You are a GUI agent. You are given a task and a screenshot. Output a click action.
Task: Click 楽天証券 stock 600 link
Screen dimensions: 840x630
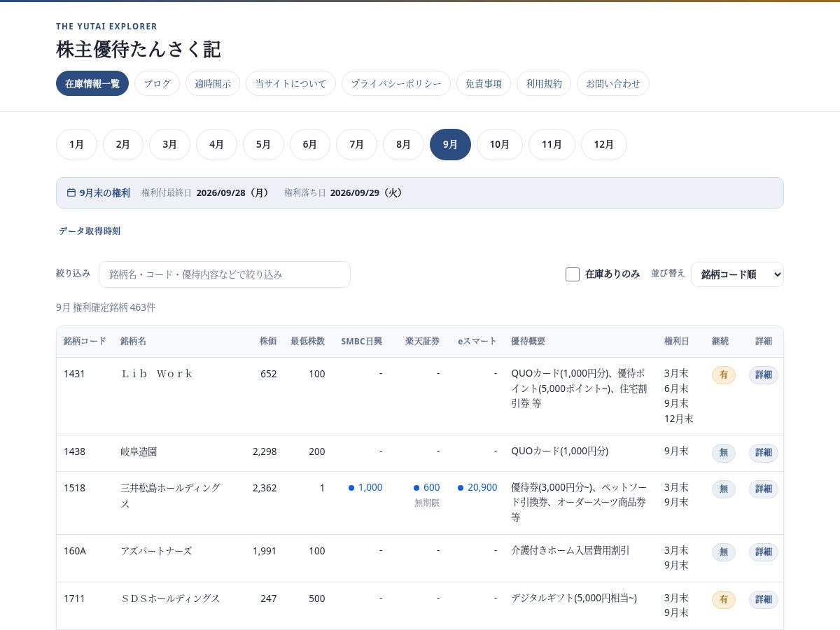427,487
